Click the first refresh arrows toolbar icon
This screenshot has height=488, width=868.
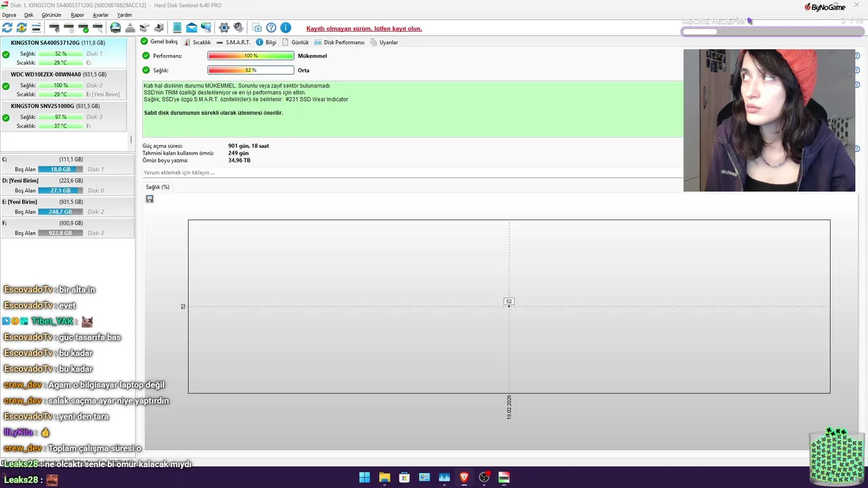coord(7,28)
